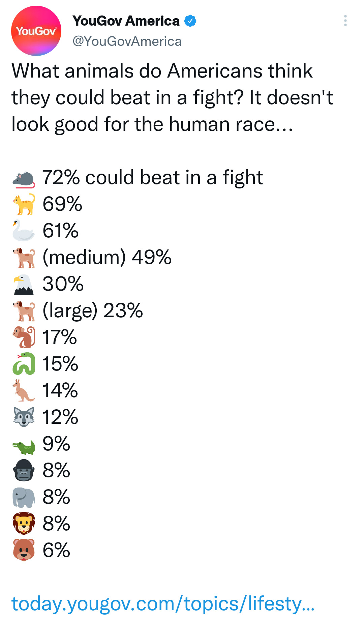Screen dimensions: 364x620
Task: Open the today.yougov.com topics link
Action: [x=163, y=603]
